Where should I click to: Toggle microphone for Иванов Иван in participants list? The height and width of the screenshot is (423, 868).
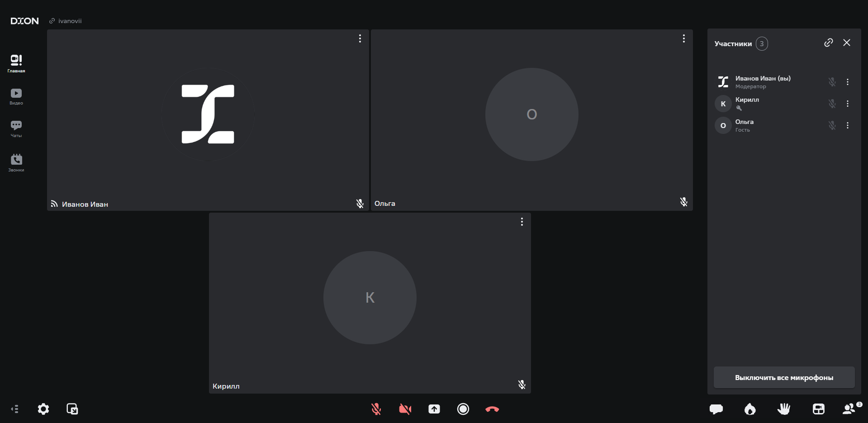[832, 82]
